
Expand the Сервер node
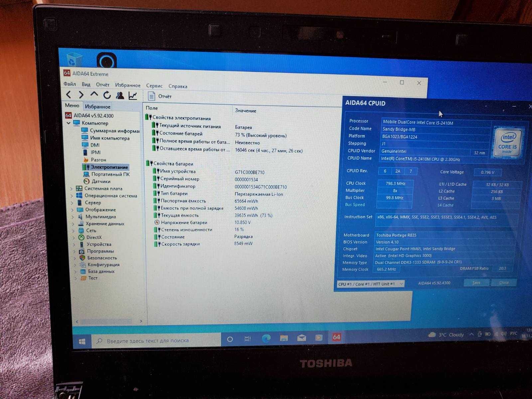point(72,202)
